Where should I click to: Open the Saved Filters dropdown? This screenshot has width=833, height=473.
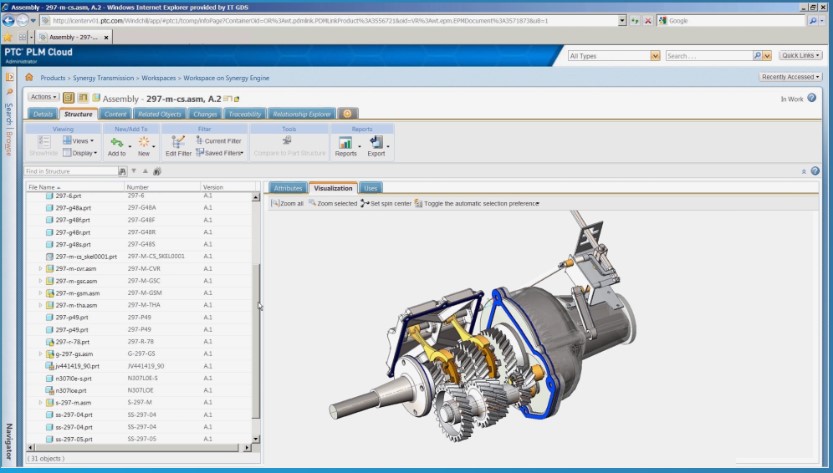coord(219,153)
